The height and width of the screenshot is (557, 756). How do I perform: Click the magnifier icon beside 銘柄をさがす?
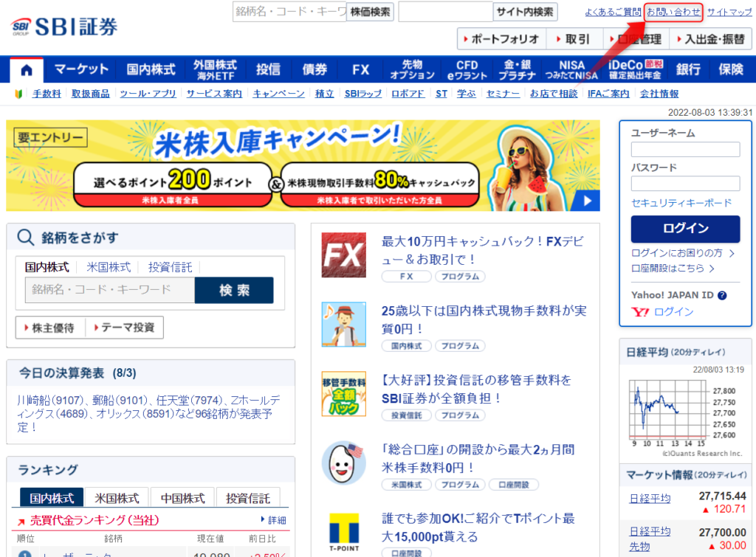(x=25, y=237)
